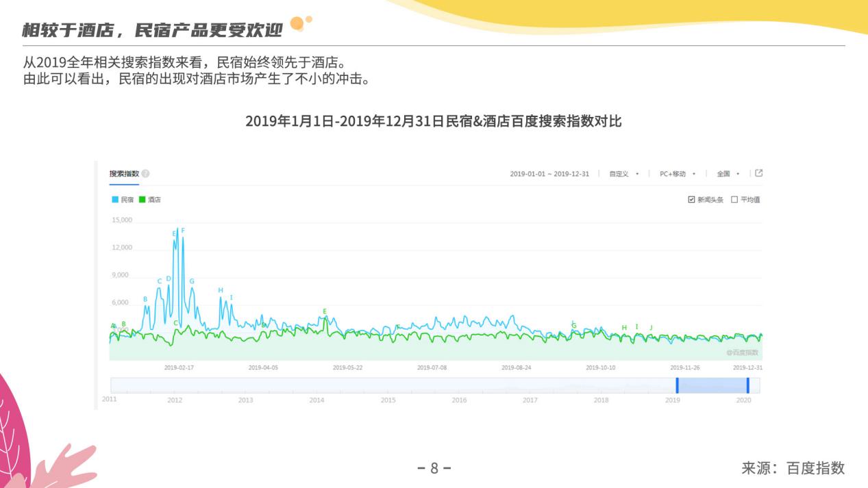Click the blue 民宿 legend square
Viewport: 868px width, 488px height.
point(114,200)
